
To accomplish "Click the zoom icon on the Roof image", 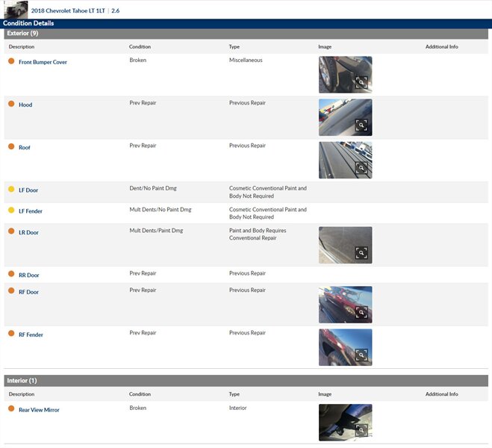I will [361, 168].
